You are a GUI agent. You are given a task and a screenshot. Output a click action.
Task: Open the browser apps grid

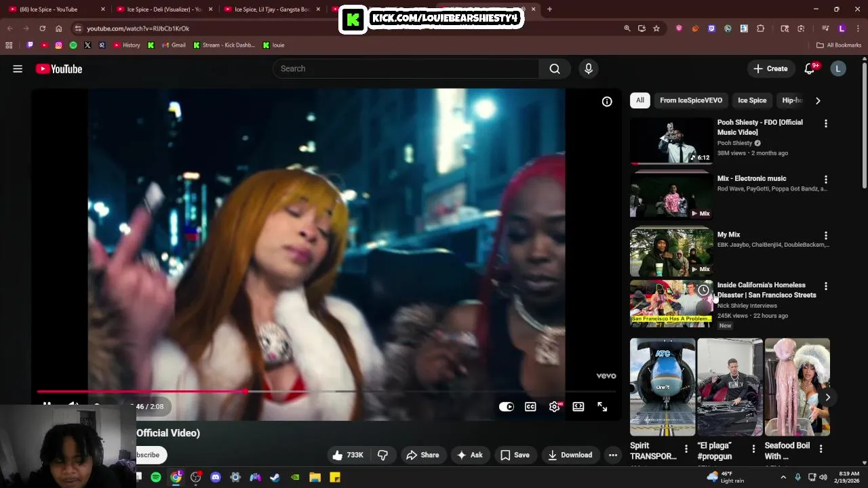pyautogui.click(x=9, y=45)
